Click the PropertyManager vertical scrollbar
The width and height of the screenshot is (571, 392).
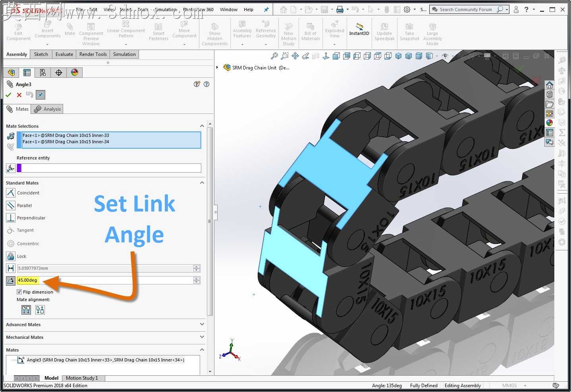pyautogui.click(x=210, y=222)
